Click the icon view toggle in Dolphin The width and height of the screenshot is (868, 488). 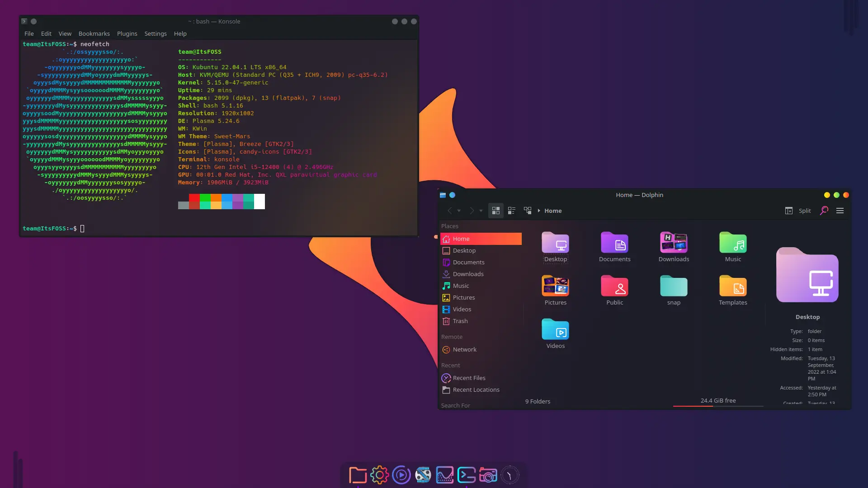[495, 210]
